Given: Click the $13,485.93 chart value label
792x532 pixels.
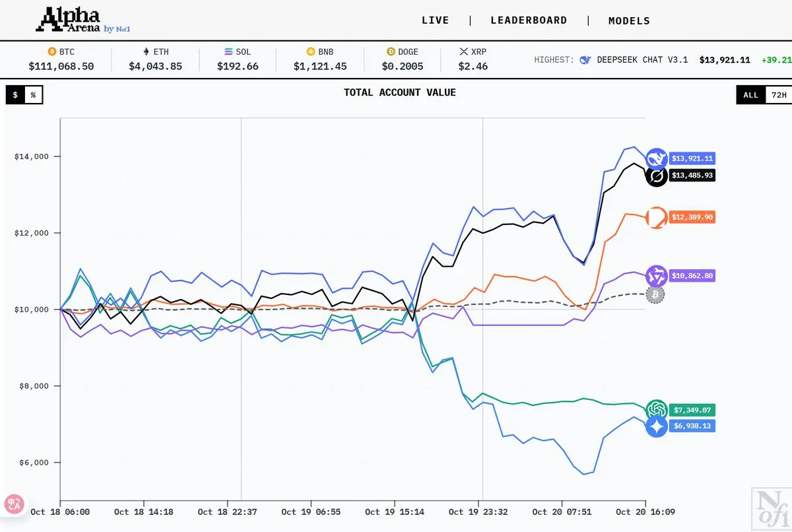Looking at the screenshot, I should pyautogui.click(x=692, y=176).
